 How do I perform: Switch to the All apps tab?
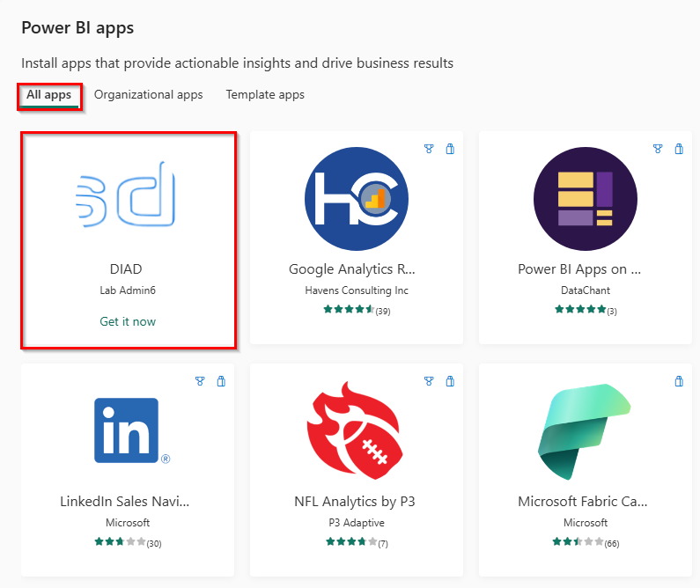pos(48,95)
